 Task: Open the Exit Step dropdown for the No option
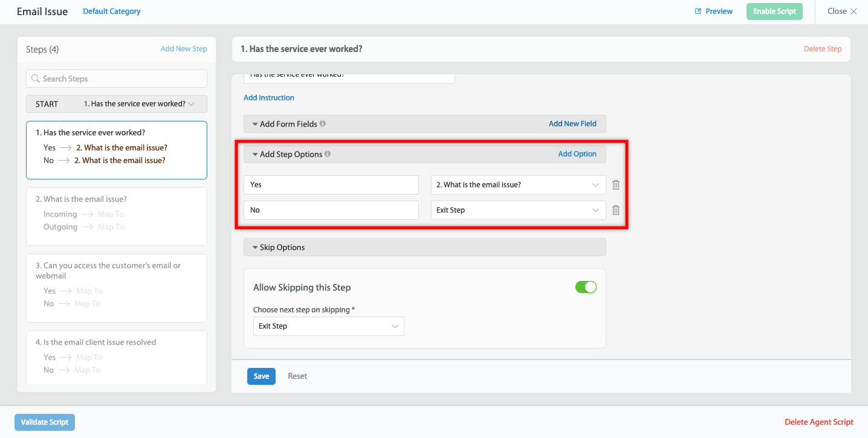coord(518,210)
